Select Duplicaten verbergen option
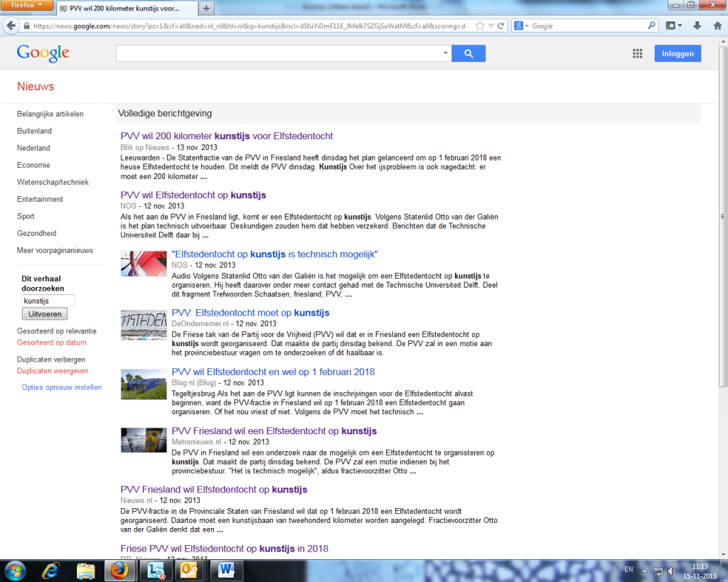728x582 pixels. click(x=51, y=360)
